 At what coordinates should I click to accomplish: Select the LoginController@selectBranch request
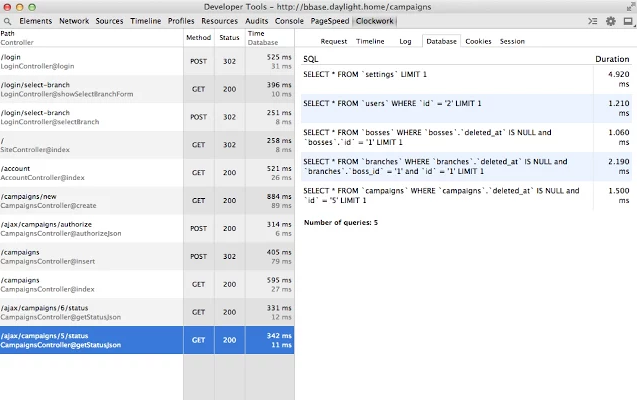(147, 117)
